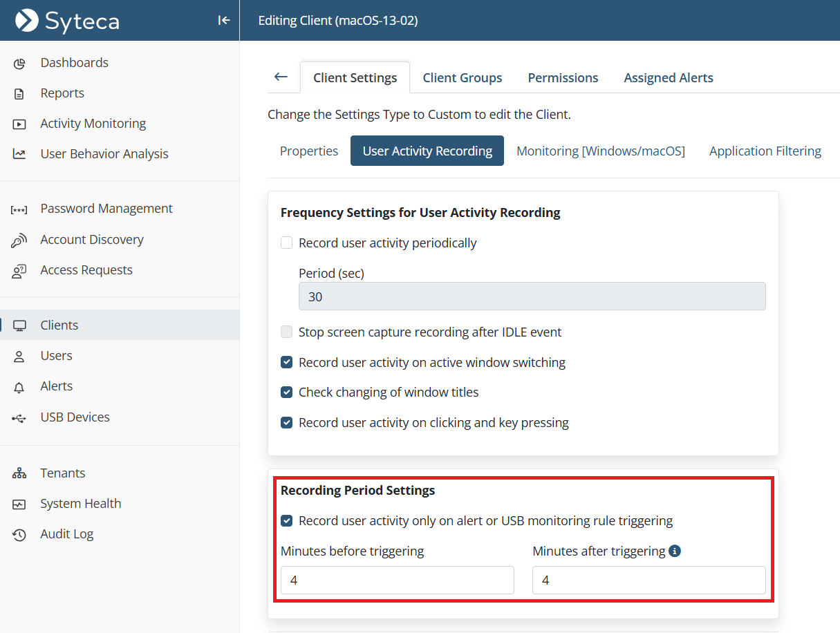Disable recording only on alert or USB triggering
This screenshot has width=840, height=633.
[286, 520]
